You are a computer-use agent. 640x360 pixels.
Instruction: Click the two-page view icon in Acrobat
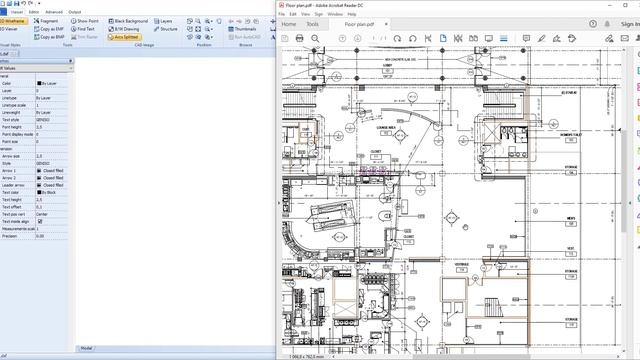click(473, 38)
